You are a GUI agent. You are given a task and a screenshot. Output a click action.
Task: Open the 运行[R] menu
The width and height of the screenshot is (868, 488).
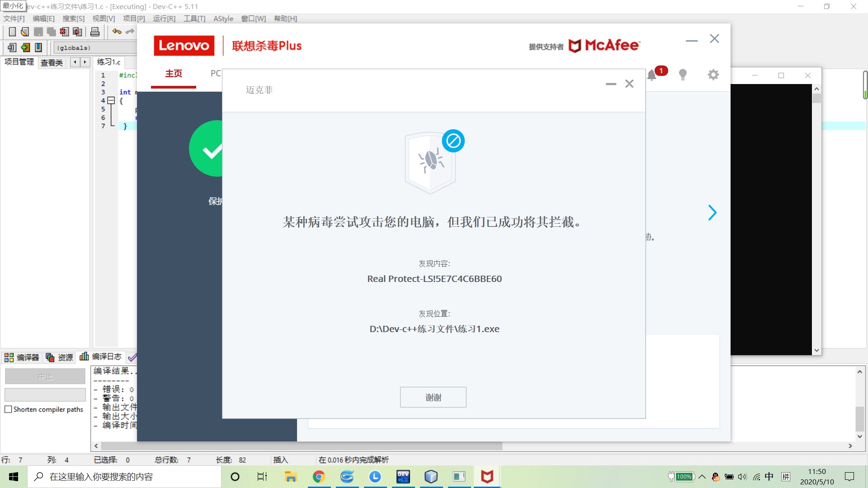[164, 19]
